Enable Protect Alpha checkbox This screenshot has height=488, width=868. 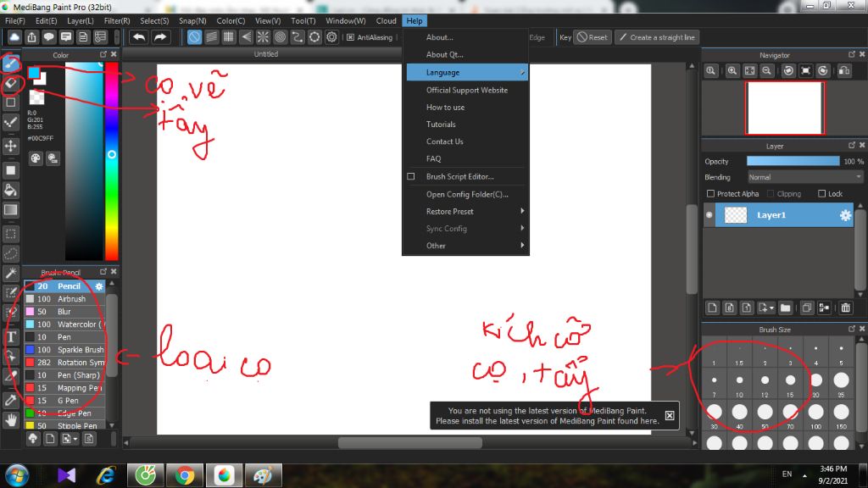pos(711,194)
